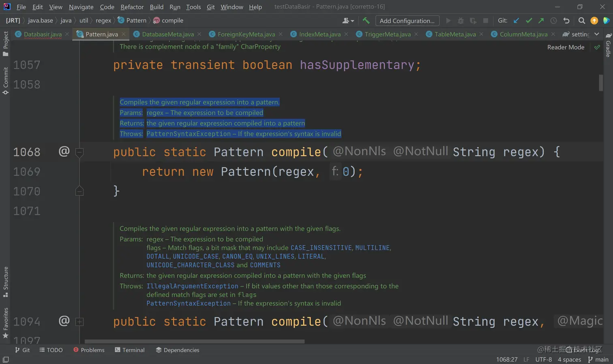Screen dimensions: 613x364
Task: Click the vertical editor scrollbar thumb
Action: [x=600, y=83]
